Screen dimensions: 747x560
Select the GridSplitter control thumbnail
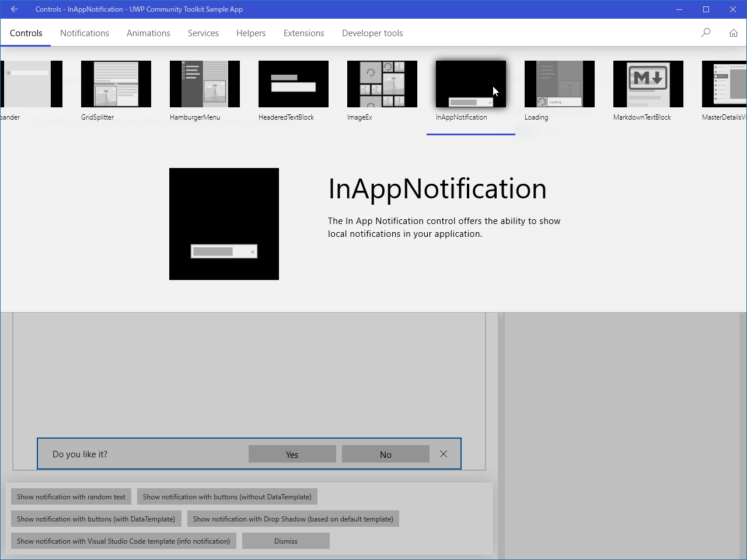click(x=116, y=83)
